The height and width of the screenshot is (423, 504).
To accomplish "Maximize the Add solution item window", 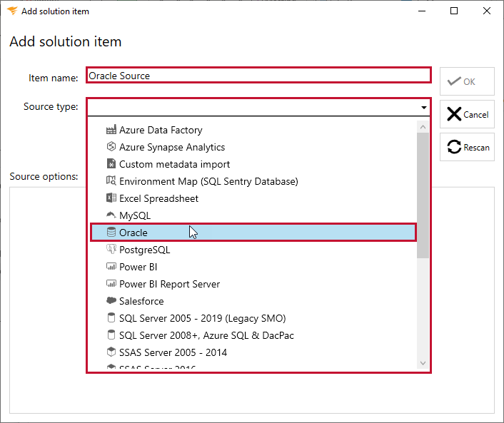I will pos(454,11).
